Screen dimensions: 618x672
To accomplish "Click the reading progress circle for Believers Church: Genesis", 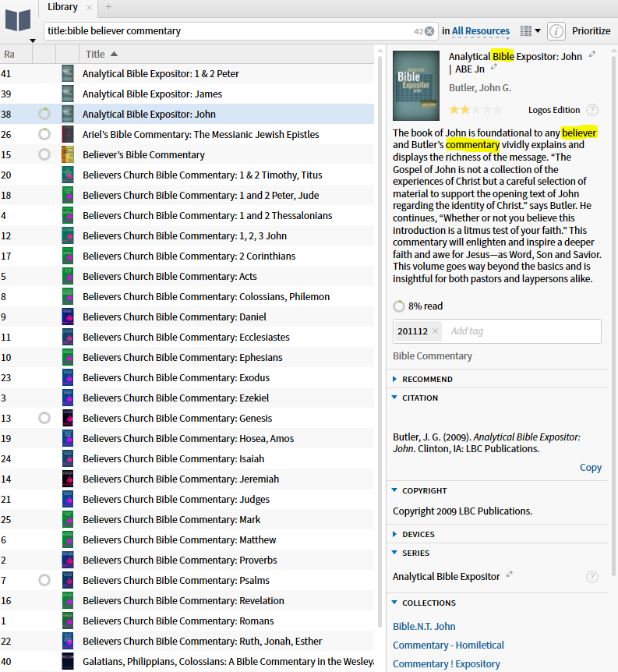I will pyautogui.click(x=44, y=418).
